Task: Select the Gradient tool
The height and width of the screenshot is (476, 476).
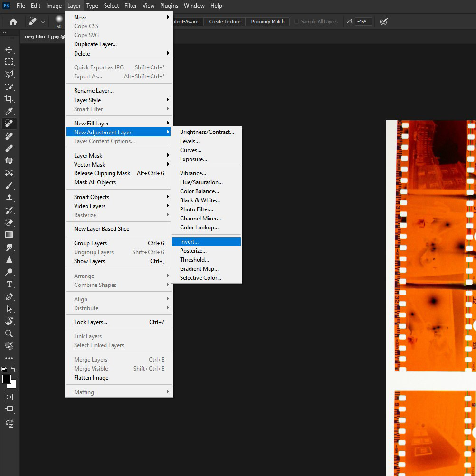Action: pyautogui.click(x=9, y=235)
